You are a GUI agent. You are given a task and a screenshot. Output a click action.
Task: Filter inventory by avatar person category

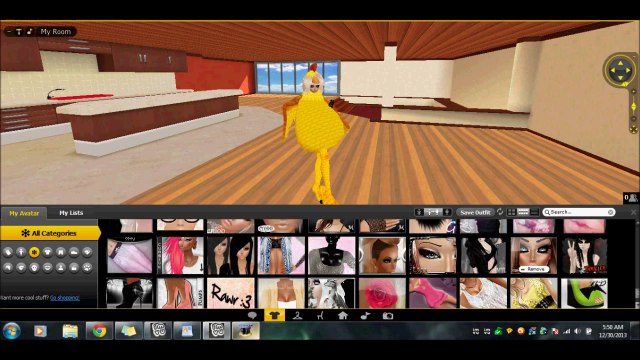tap(61, 268)
